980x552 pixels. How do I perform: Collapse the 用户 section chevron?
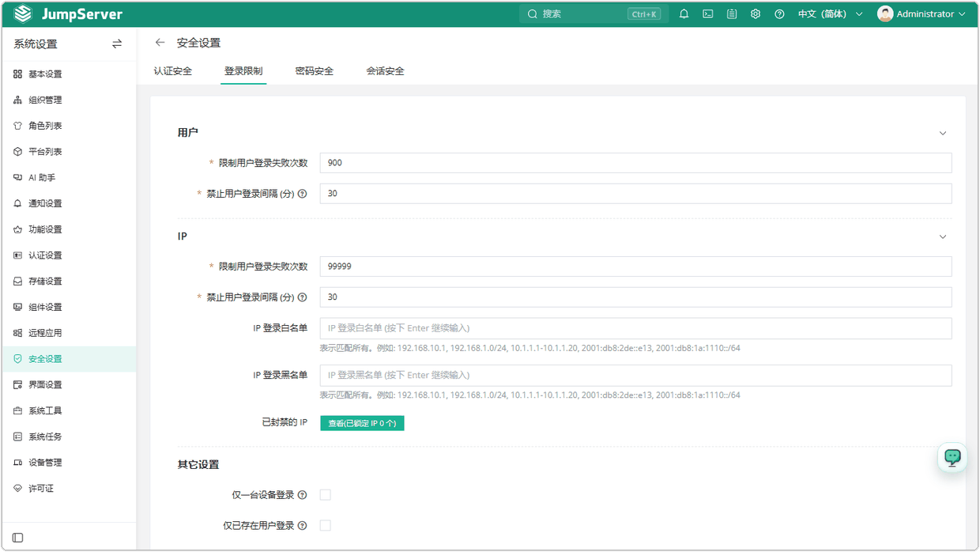pyautogui.click(x=943, y=134)
